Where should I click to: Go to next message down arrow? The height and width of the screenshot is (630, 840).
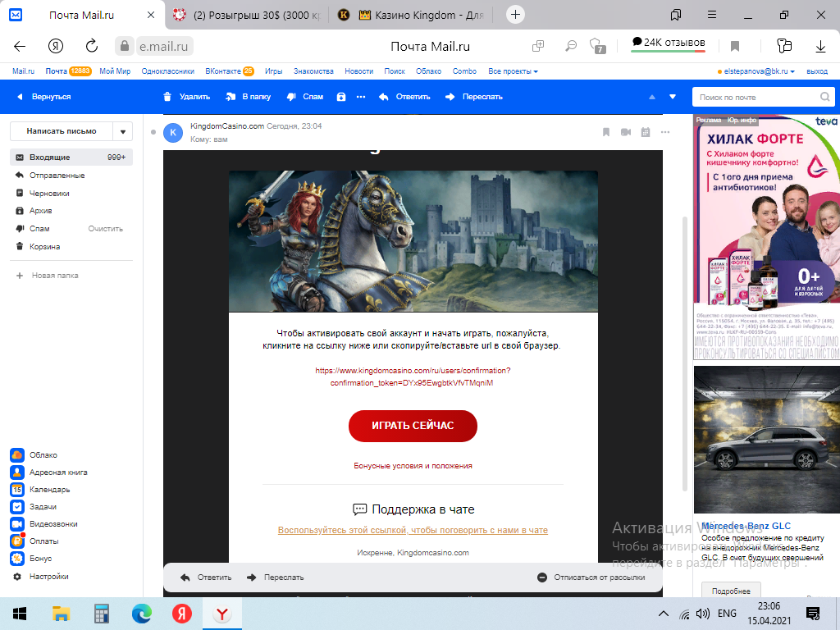673,97
